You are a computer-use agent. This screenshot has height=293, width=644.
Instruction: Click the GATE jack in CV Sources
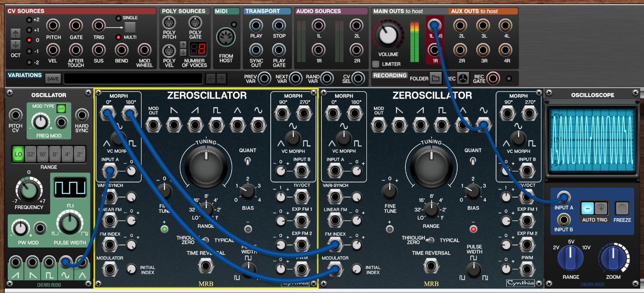click(76, 26)
